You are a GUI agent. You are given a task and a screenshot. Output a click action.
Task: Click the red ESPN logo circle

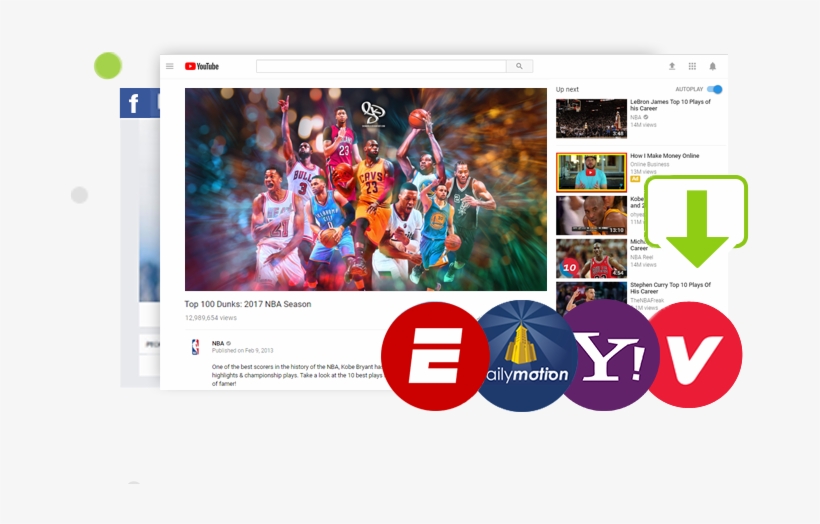tap(434, 356)
